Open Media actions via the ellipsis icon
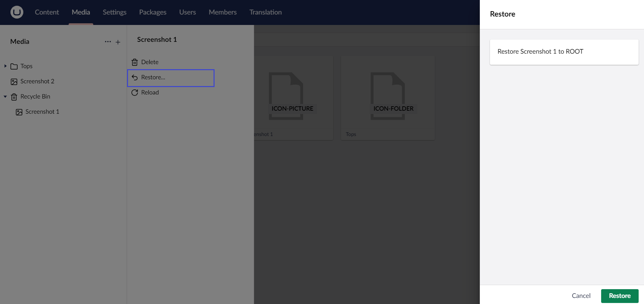 pos(108,42)
